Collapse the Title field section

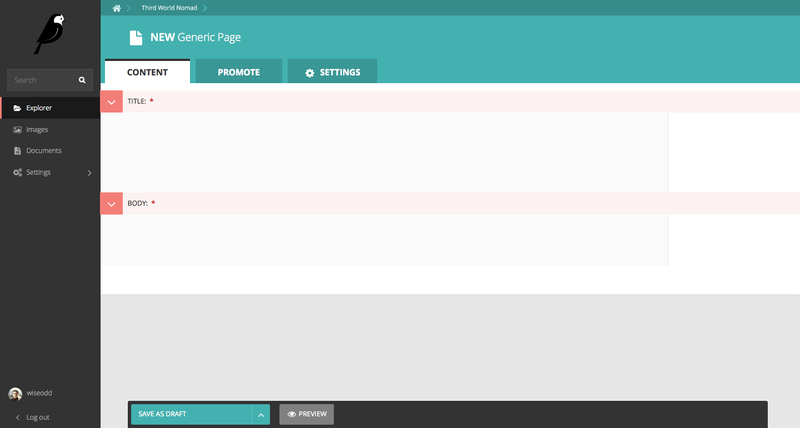click(112, 102)
